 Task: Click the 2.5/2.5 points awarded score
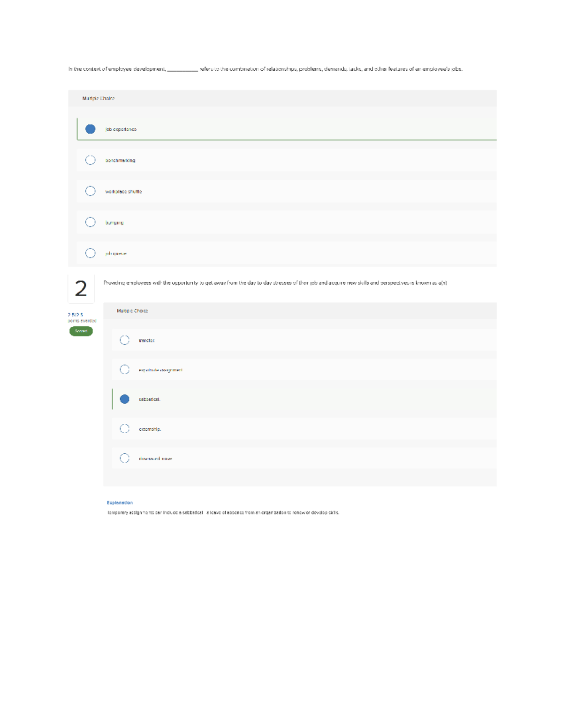point(76,315)
